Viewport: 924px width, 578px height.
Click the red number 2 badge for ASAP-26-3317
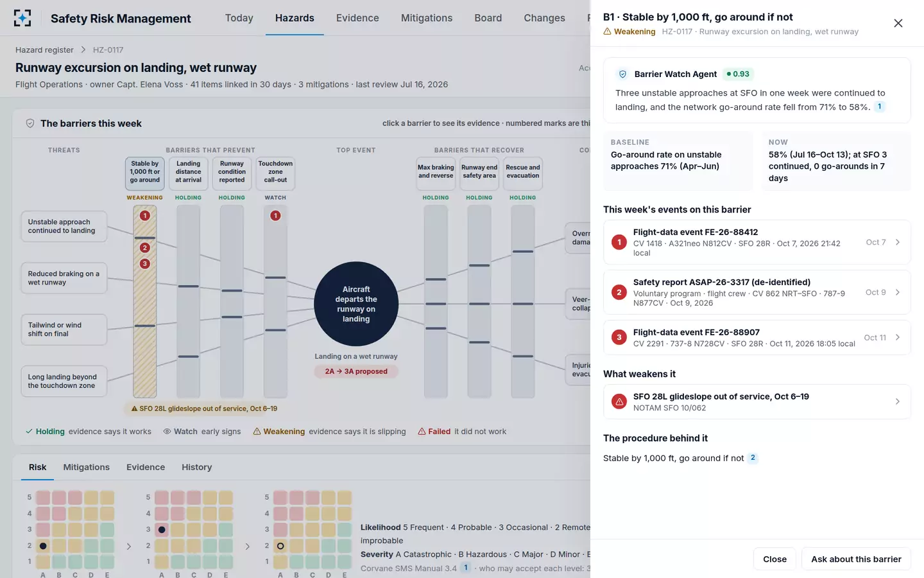(x=619, y=292)
